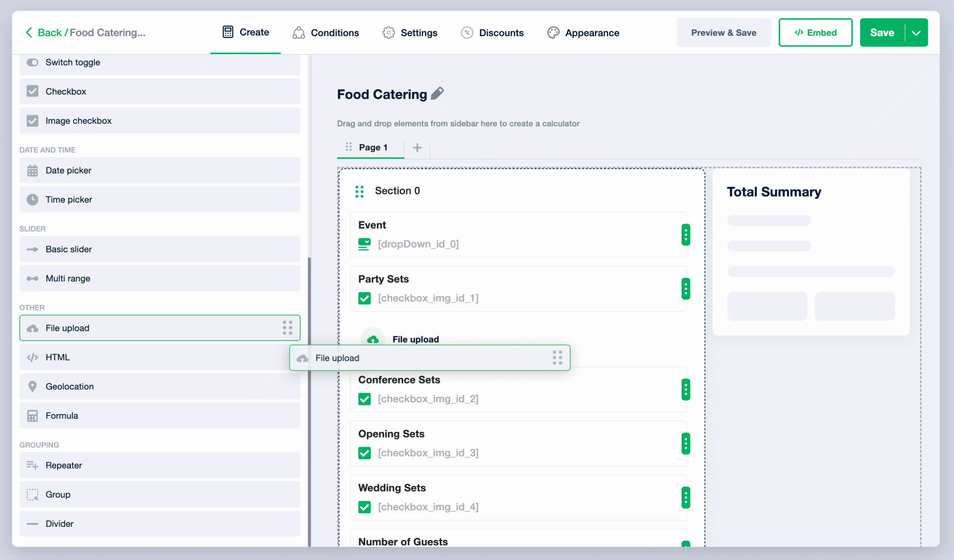954x560 pixels.
Task: Open the Appearance tab
Action: click(583, 33)
